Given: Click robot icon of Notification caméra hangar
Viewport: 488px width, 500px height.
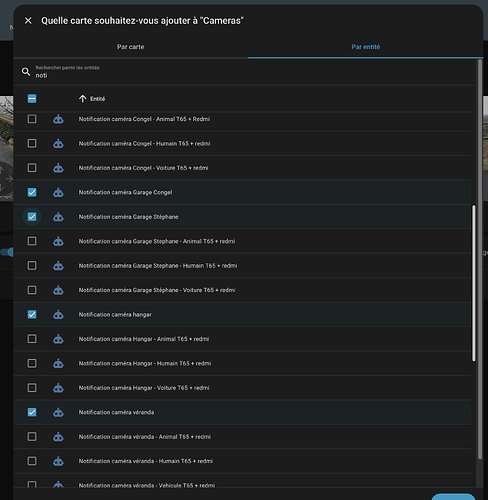Looking at the screenshot, I should (x=58, y=314).
